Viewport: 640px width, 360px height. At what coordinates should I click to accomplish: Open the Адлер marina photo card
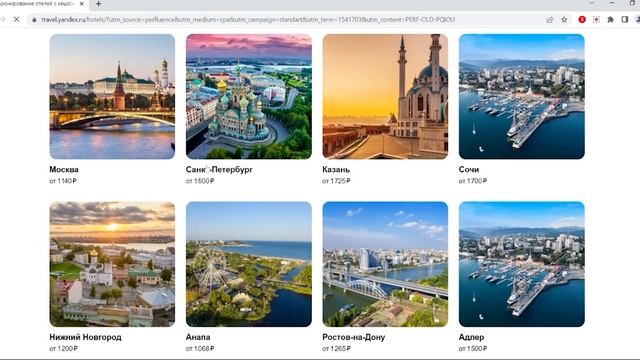pyautogui.click(x=522, y=264)
